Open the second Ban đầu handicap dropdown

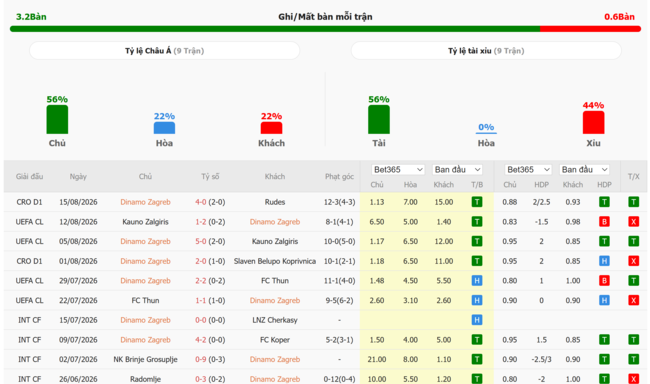[x=585, y=170]
